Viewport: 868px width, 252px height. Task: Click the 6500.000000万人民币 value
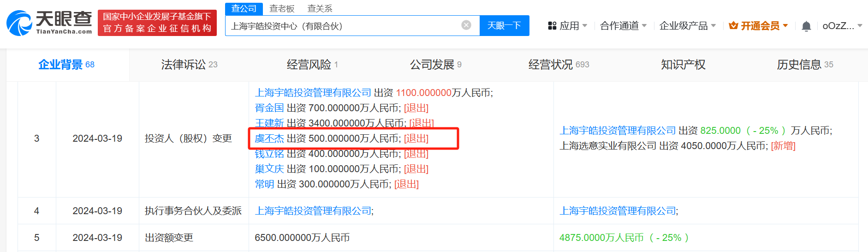point(302,238)
